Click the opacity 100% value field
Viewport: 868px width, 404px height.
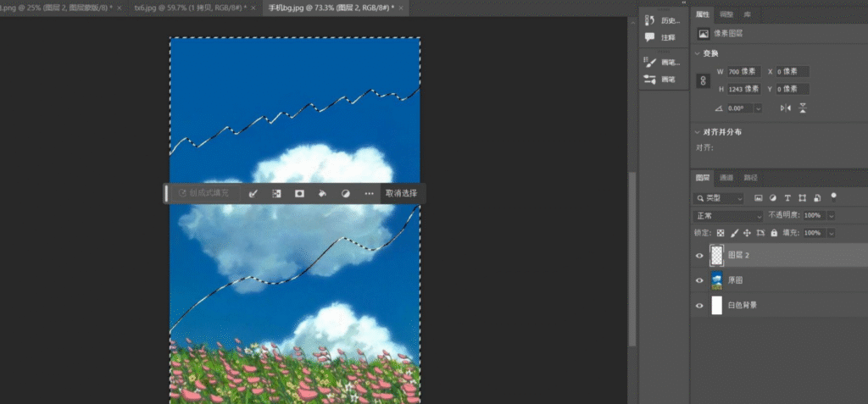pos(814,215)
